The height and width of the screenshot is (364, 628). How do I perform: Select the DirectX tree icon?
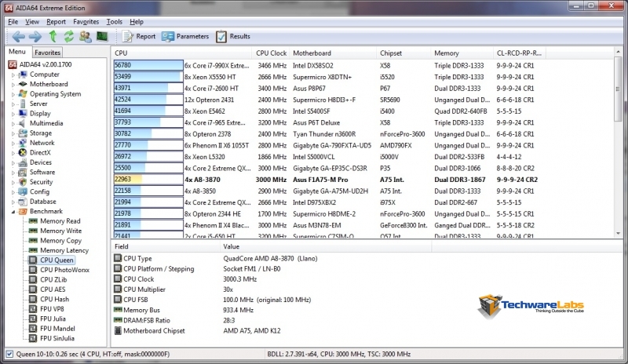(23, 152)
